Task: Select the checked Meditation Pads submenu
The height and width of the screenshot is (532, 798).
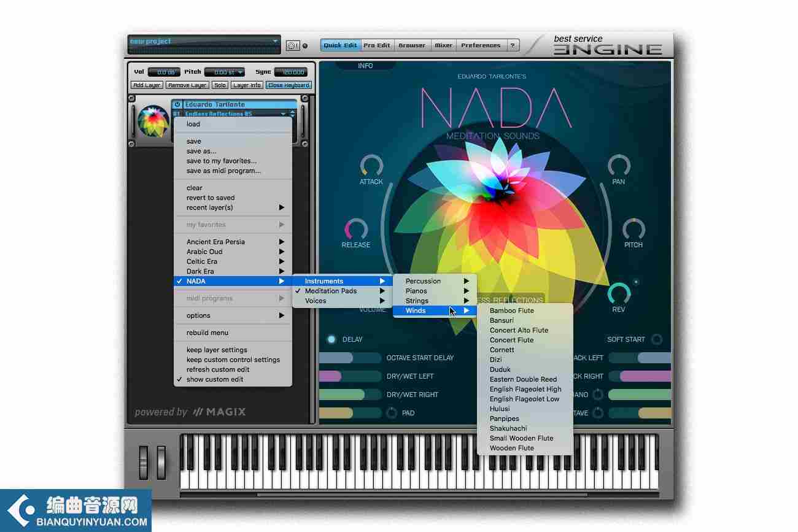Action: (x=341, y=291)
